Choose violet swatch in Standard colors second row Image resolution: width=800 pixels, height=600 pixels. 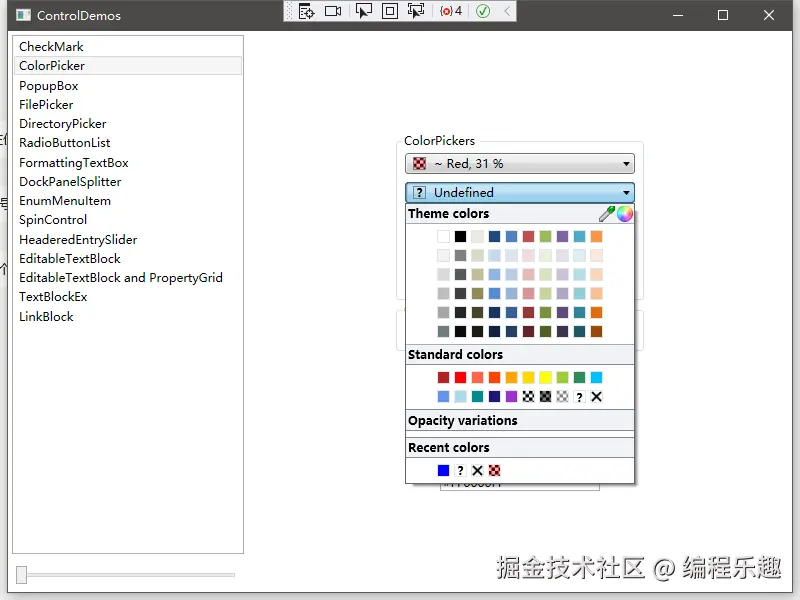point(511,396)
